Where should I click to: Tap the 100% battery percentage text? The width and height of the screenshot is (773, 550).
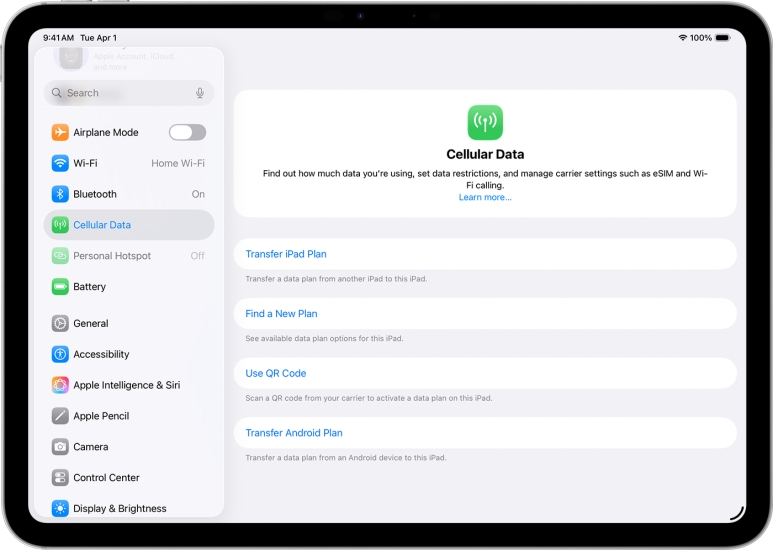point(701,37)
